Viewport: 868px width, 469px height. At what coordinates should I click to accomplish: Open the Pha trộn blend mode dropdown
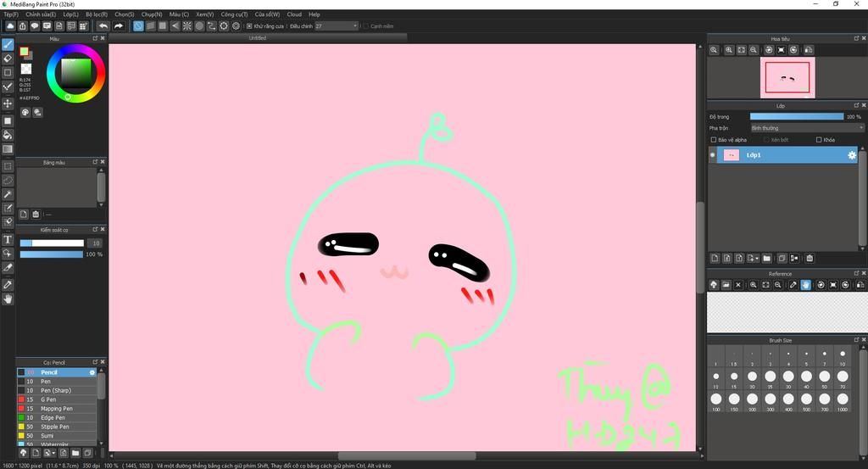point(807,128)
